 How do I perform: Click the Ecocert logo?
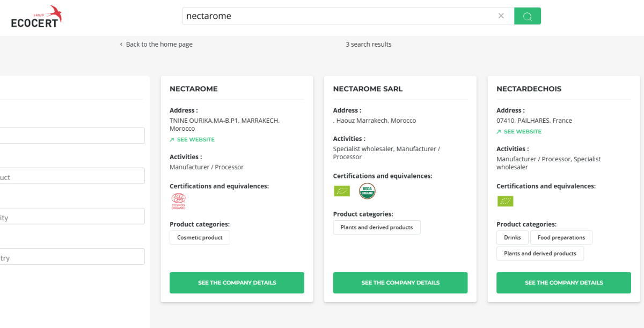tap(36, 17)
